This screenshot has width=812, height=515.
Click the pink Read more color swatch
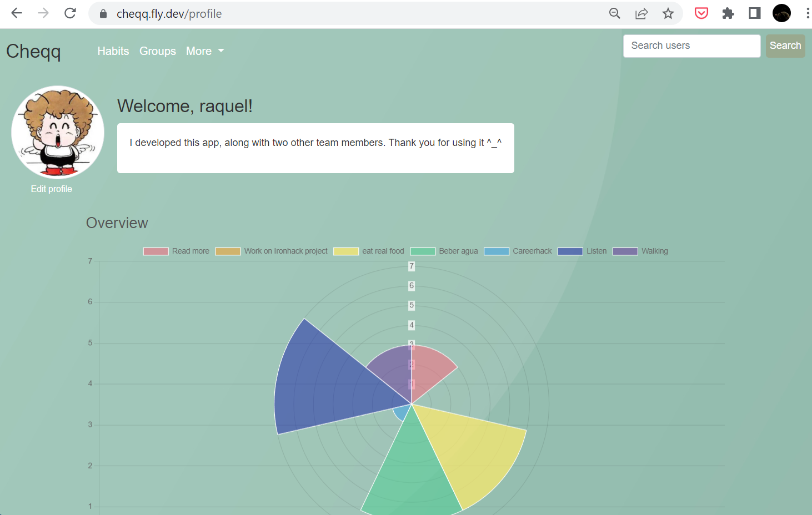[156, 251]
